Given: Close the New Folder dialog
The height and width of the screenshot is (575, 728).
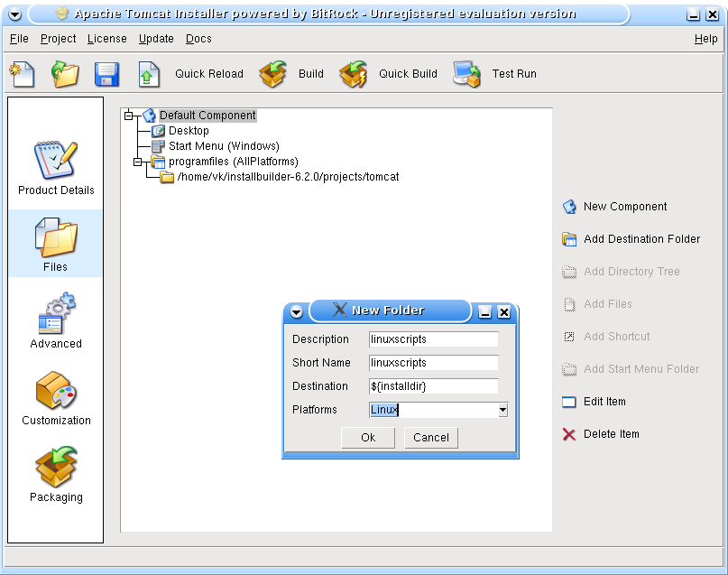Looking at the screenshot, I should (504, 312).
